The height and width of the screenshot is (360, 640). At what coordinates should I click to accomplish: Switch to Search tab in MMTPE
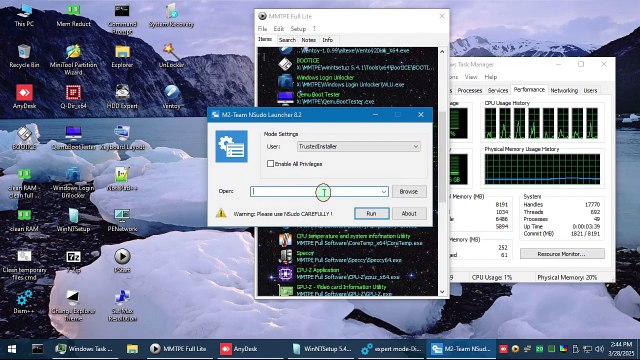pos(287,40)
